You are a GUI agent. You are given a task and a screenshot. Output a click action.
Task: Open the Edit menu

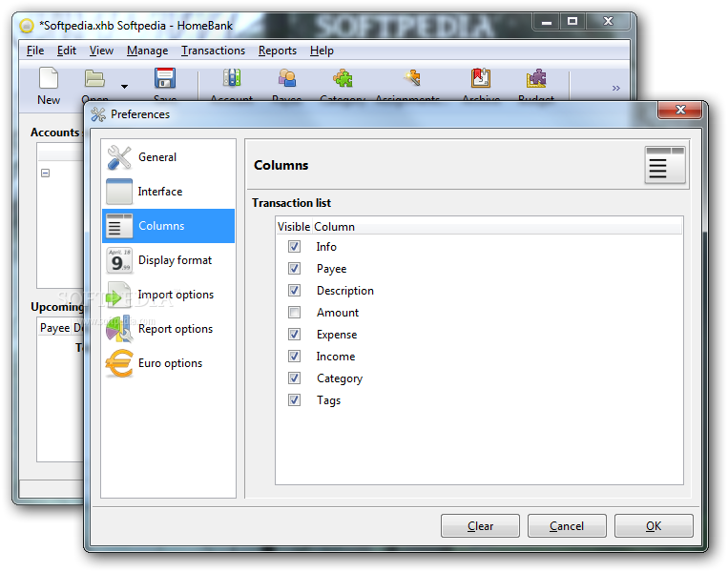click(67, 51)
